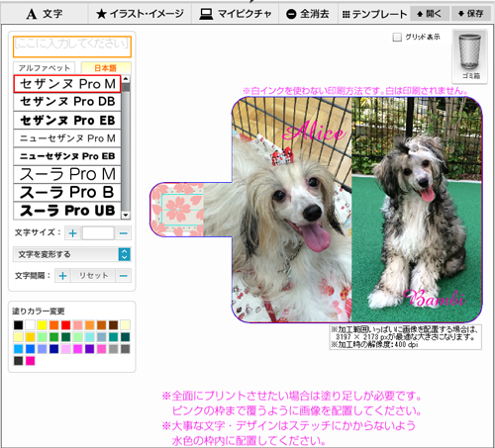Screen dimensions: 495x448
Task: Select font スーラ Pro M
Action: [67, 174]
